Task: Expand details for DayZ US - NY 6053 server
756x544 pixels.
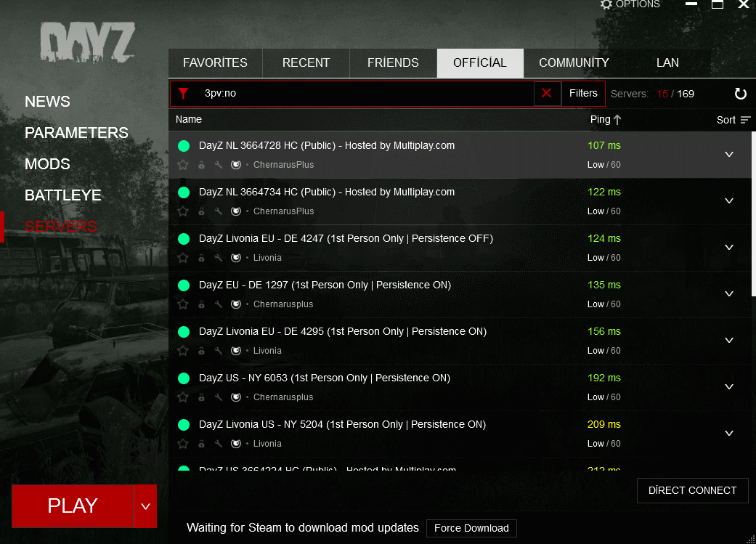Action: click(729, 386)
